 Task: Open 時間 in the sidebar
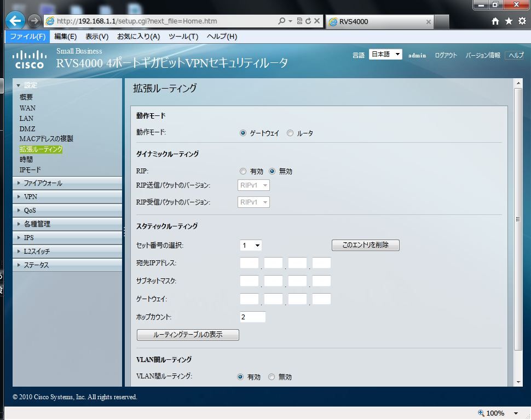click(x=26, y=159)
